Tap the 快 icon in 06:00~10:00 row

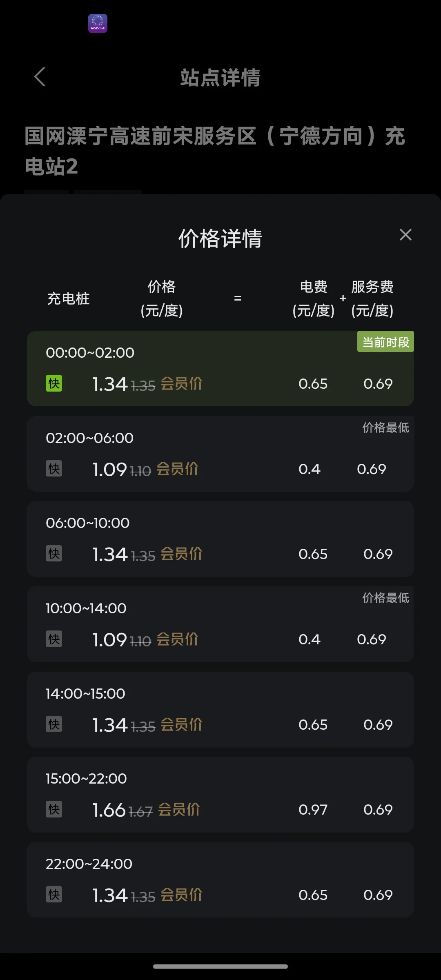tap(54, 554)
